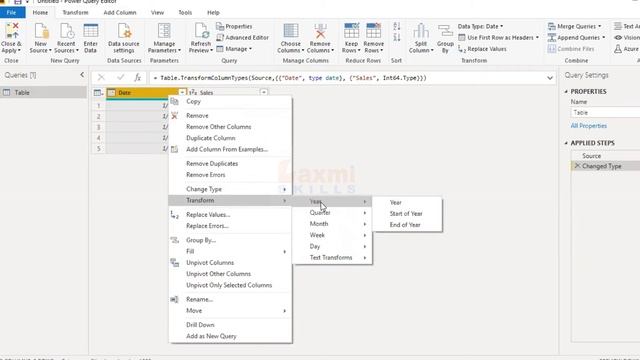Click the Group By ribbon icon

coord(445,32)
